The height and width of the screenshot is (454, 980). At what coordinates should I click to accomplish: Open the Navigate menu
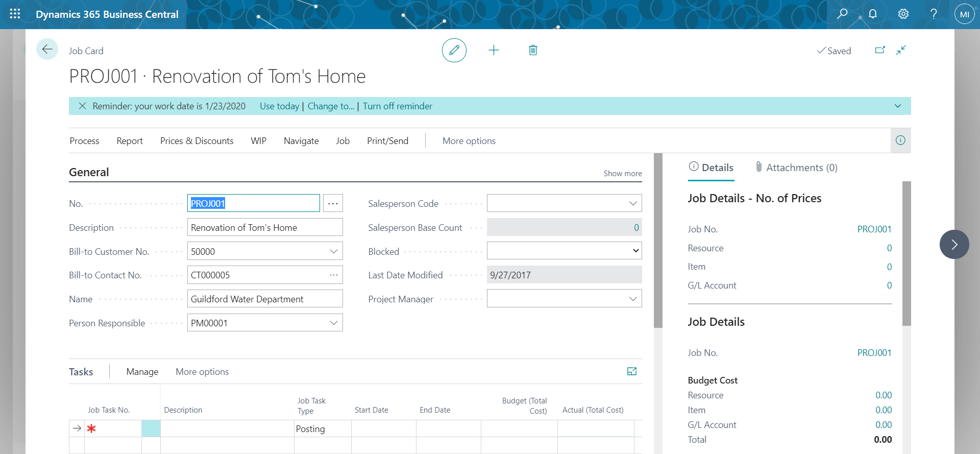(301, 141)
